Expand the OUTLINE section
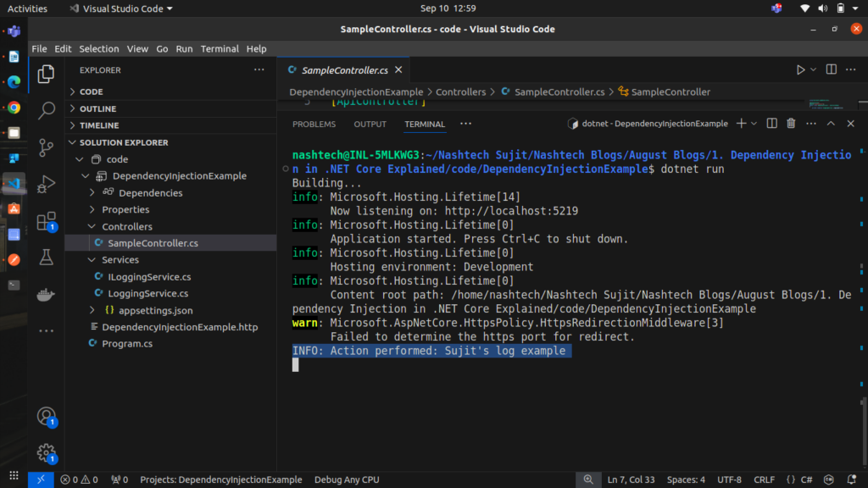This screenshot has height=488, width=868. pyautogui.click(x=97, y=108)
